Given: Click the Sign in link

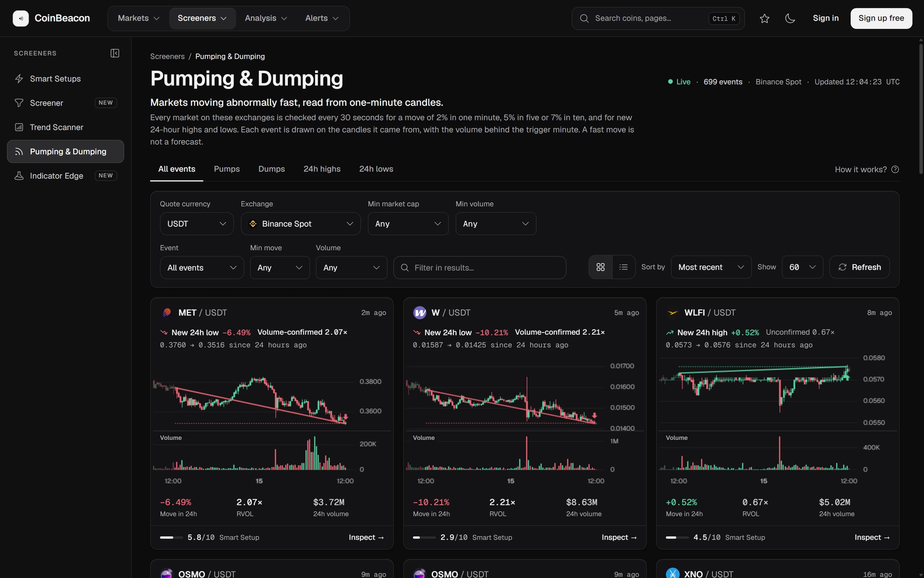Looking at the screenshot, I should coord(826,18).
